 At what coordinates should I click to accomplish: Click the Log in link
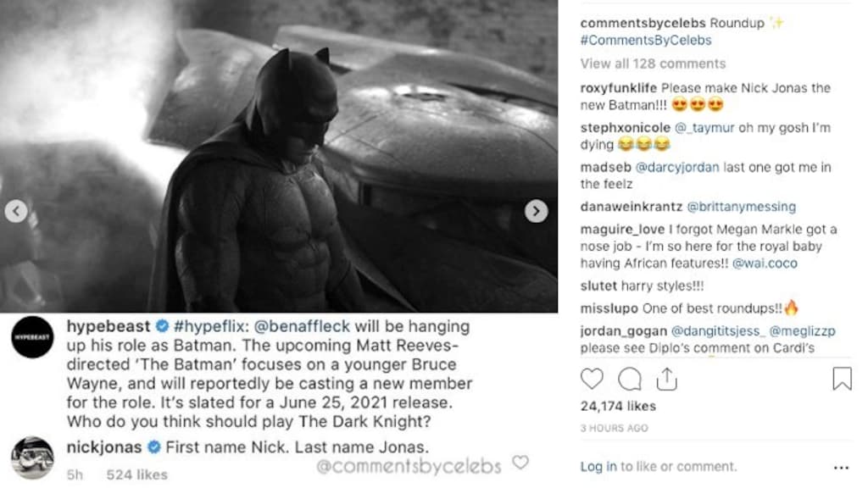(598, 467)
